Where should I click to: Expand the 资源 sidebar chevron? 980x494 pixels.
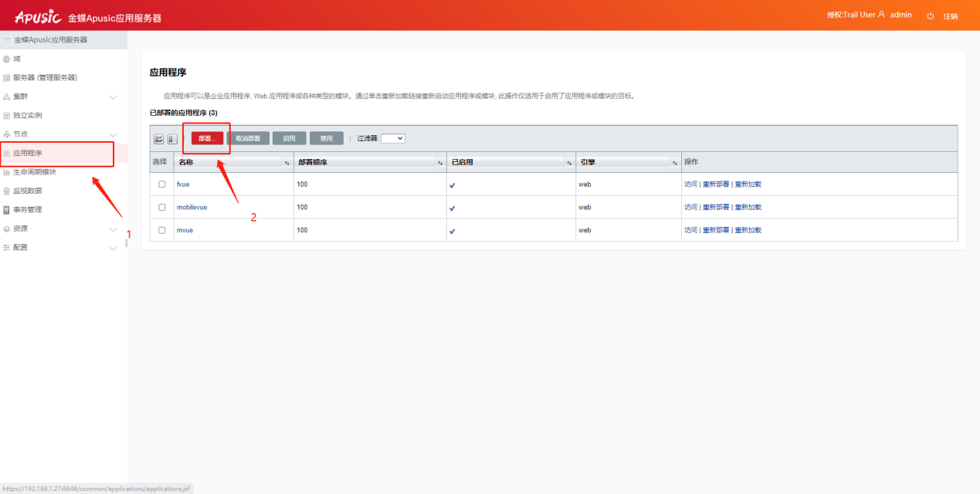click(113, 229)
